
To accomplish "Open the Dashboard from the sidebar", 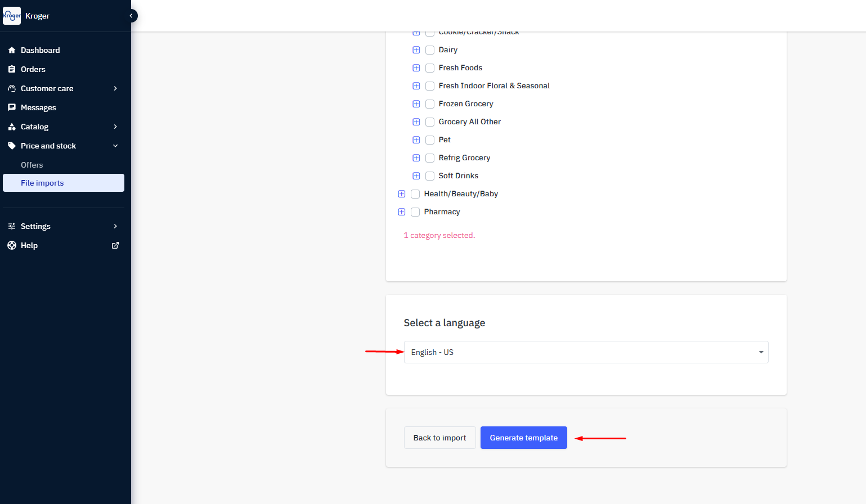I will pos(40,50).
